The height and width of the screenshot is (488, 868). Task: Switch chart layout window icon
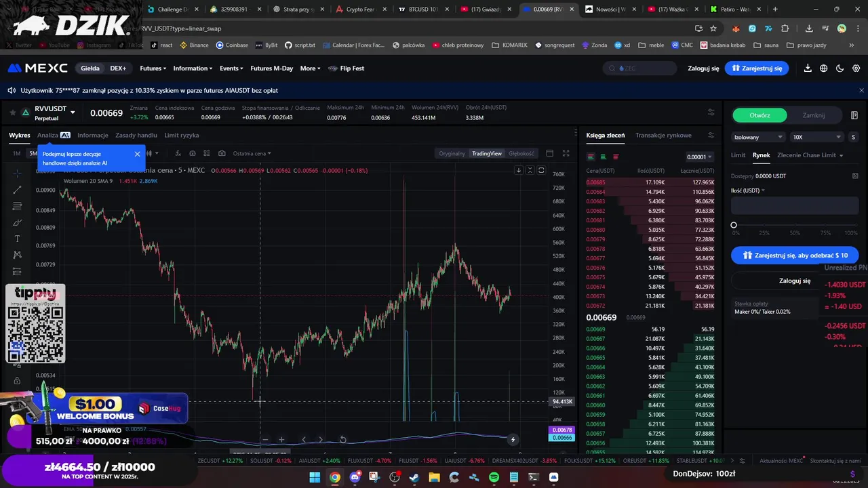549,153
